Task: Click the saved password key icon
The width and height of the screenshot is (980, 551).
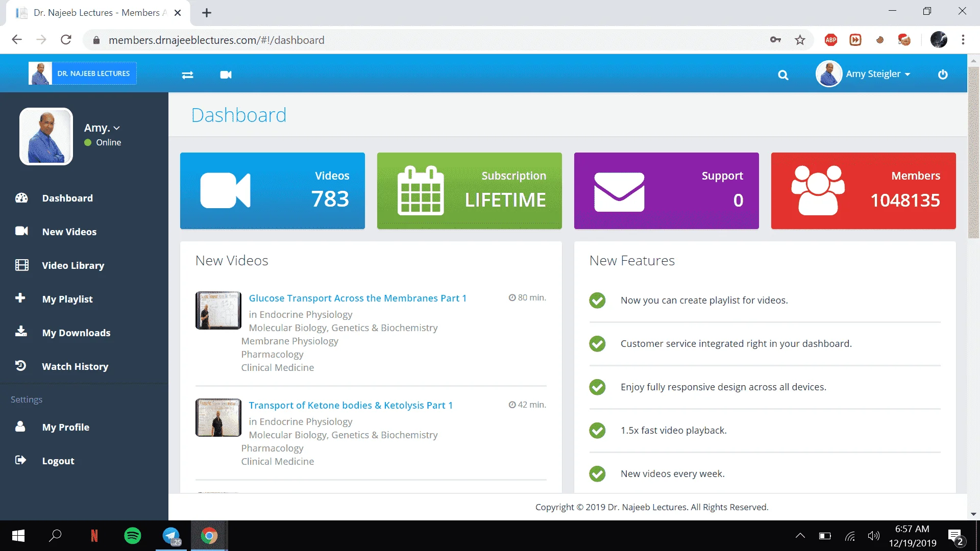Action: coord(775,40)
